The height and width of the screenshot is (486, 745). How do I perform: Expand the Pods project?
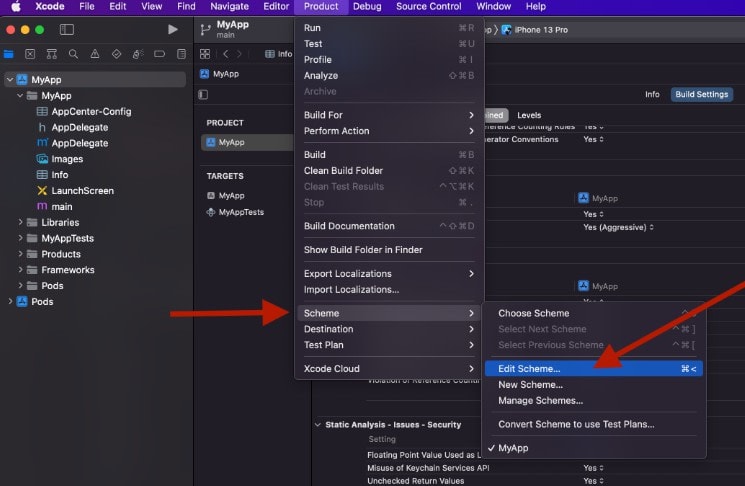click(10, 301)
